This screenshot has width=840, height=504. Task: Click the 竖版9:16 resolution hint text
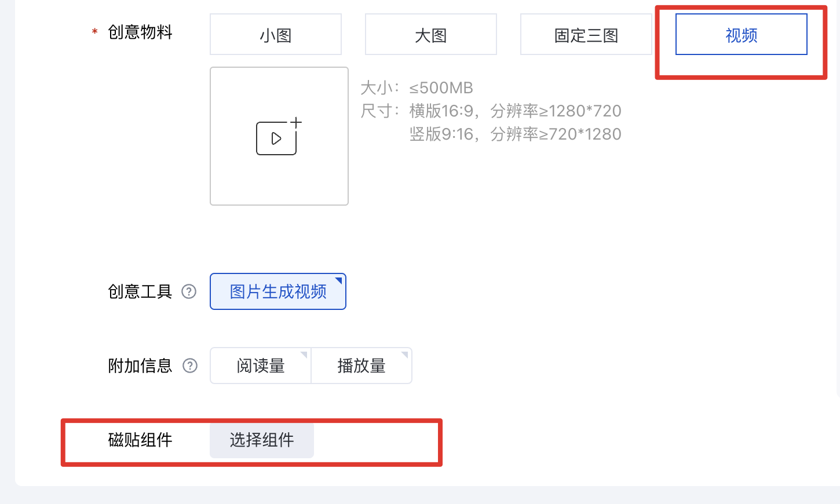pos(515,134)
